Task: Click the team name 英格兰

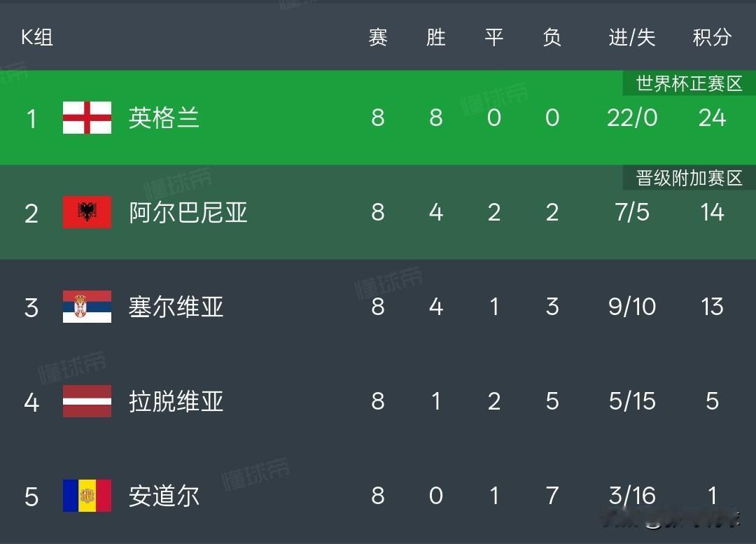Action: pyautogui.click(x=164, y=118)
